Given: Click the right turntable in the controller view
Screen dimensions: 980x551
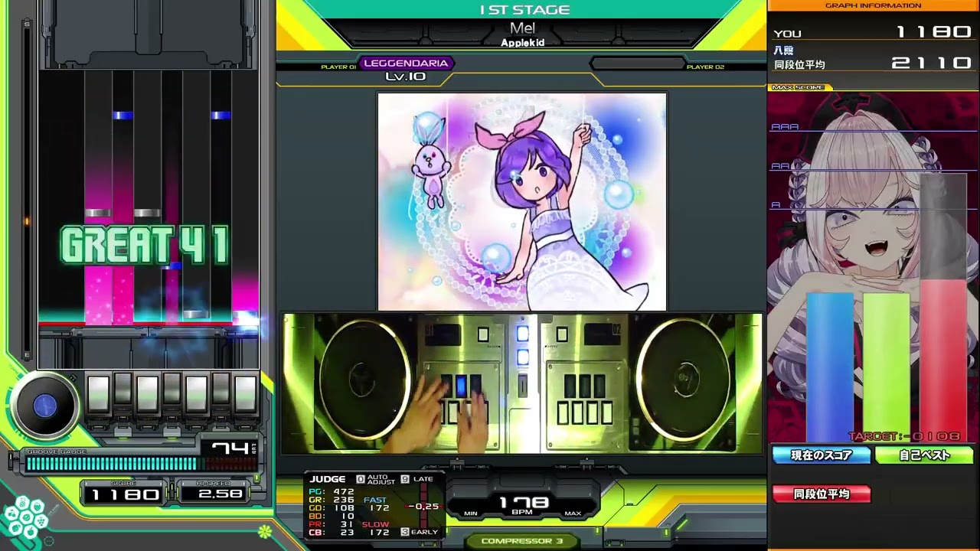Looking at the screenshot, I should (684, 380).
